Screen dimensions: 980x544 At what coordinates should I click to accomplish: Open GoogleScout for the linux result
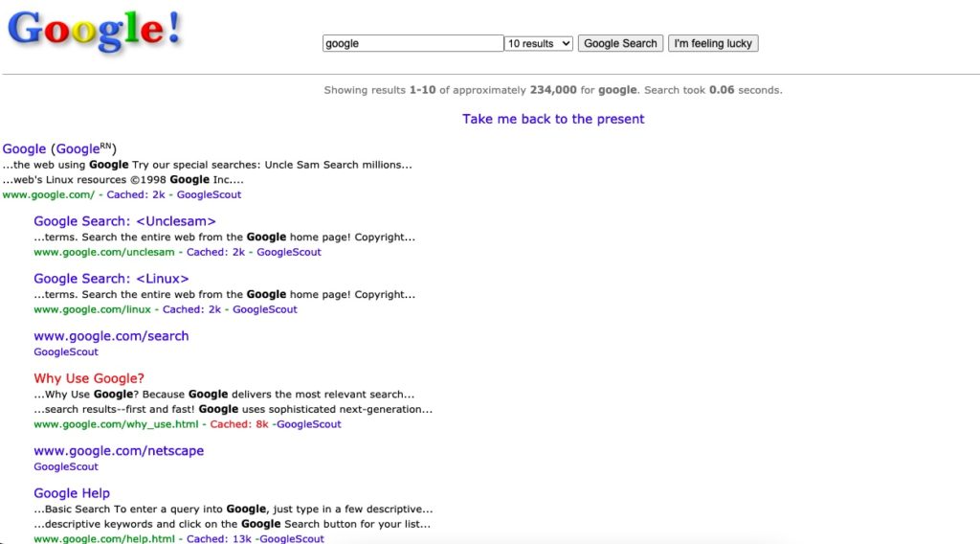click(265, 309)
